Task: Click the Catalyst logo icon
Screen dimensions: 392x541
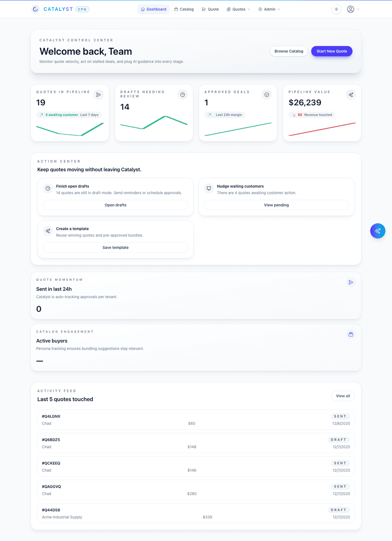Action: pyautogui.click(x=35, y=9)
